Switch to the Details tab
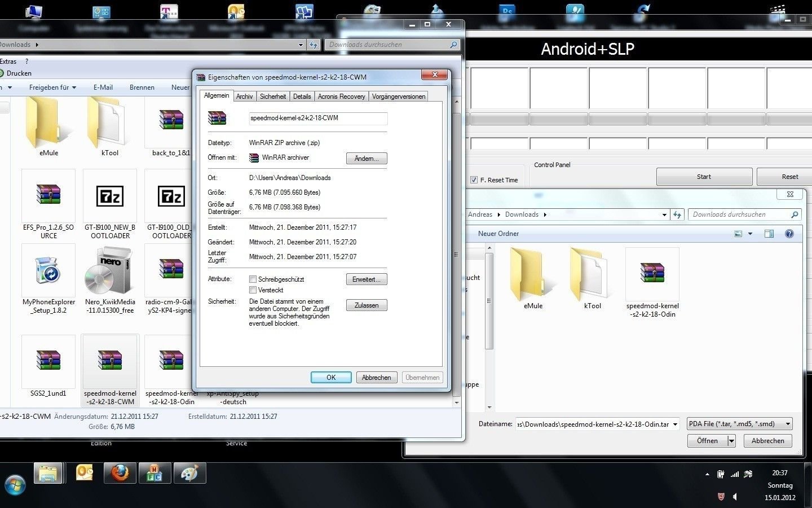The height and width of the screenshot is (508, 812). tap(302, 97)
